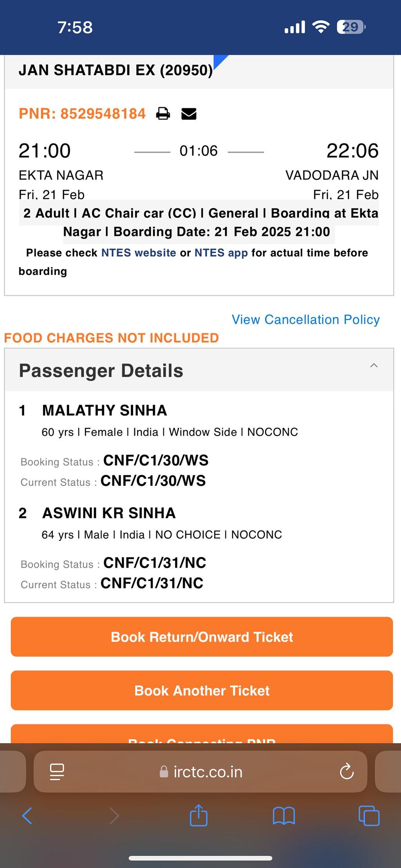Tap passenger MALATHY SINHA entry
This screenshot has height=868, width=401.
point(105,410)
